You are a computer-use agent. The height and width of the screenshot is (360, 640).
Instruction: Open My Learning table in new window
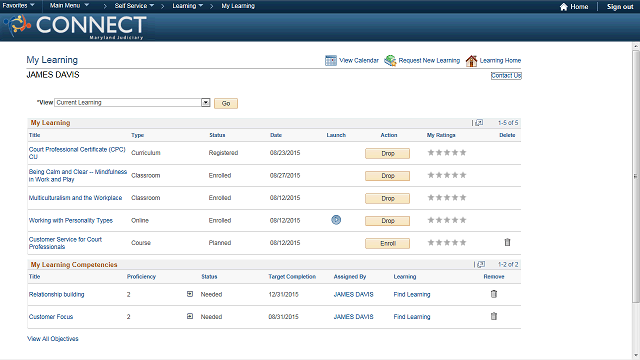tap(479, 122)
